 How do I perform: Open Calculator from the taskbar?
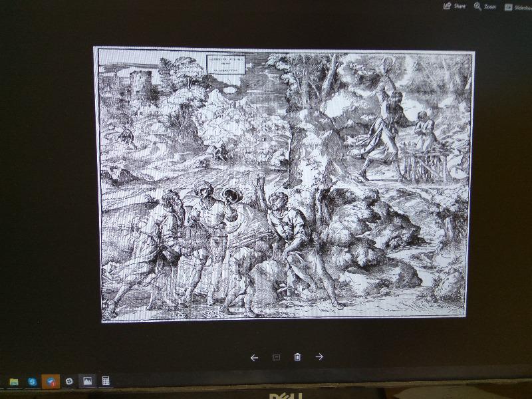(x=106, y=380)
